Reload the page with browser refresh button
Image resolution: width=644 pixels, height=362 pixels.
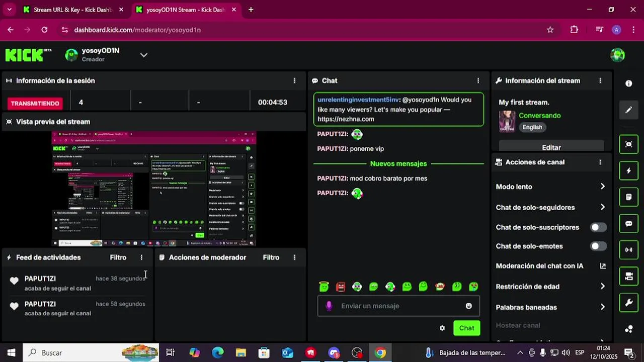(x=44, y=30)
